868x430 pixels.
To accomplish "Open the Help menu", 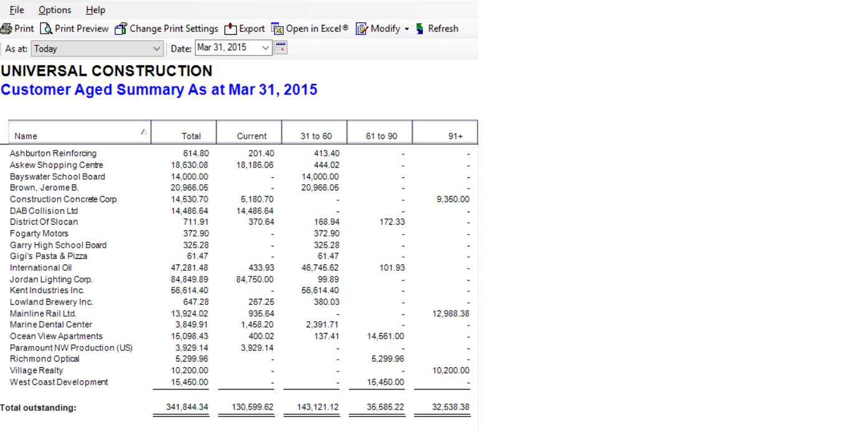I will [95, 10].
